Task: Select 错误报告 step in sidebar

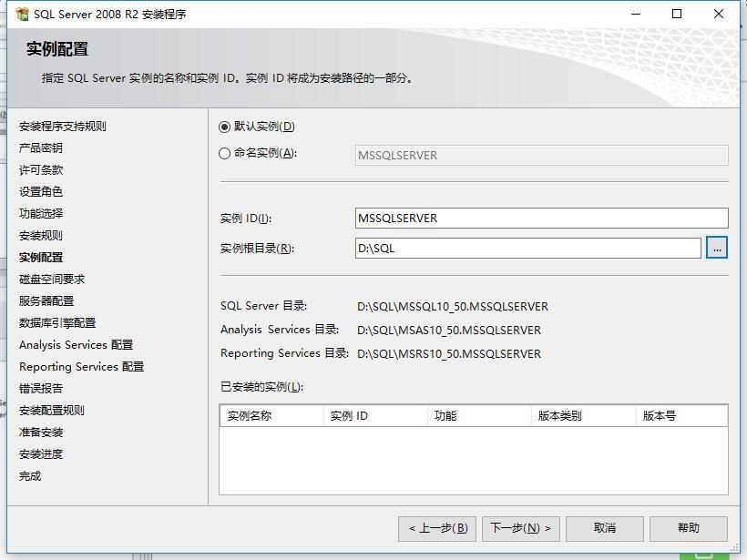Action: click(40, 389)
